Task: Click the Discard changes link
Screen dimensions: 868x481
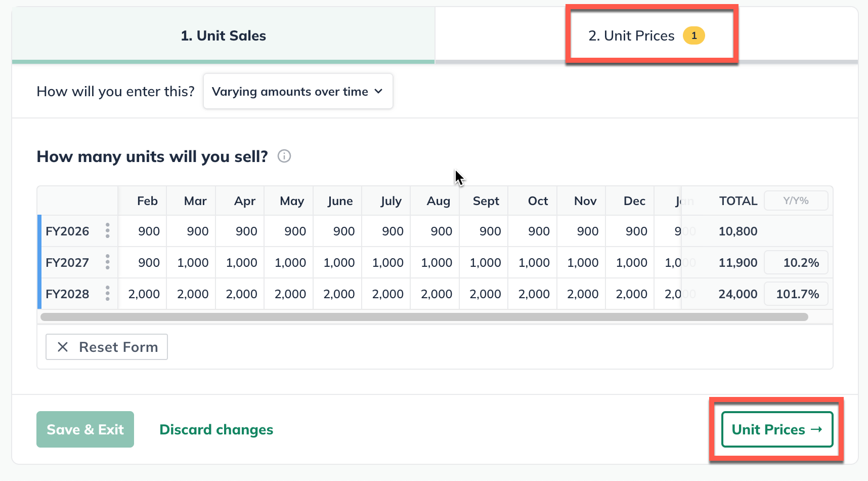Action: click(x=216, y=429)
